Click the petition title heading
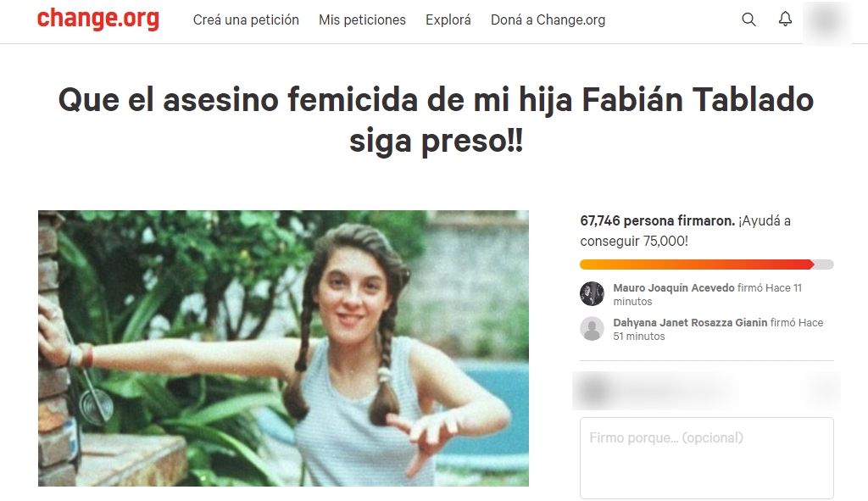This screenshot has height=501, width=868. pyautogui.click(x=436, y=120)
